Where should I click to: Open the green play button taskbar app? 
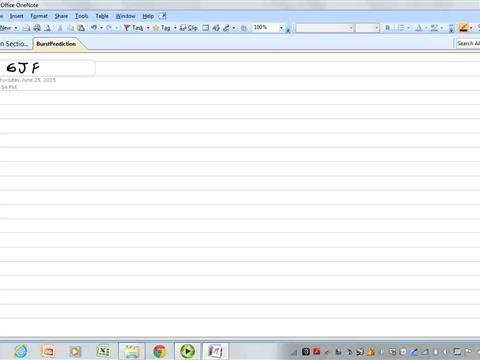tap(188, 351)
